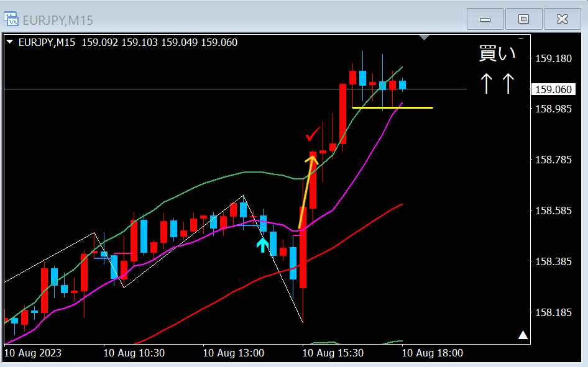Viewport: 588px width, 367px height.
Task: Maximize the EURJPY,M15 chart window
Action: coord(523,19)
